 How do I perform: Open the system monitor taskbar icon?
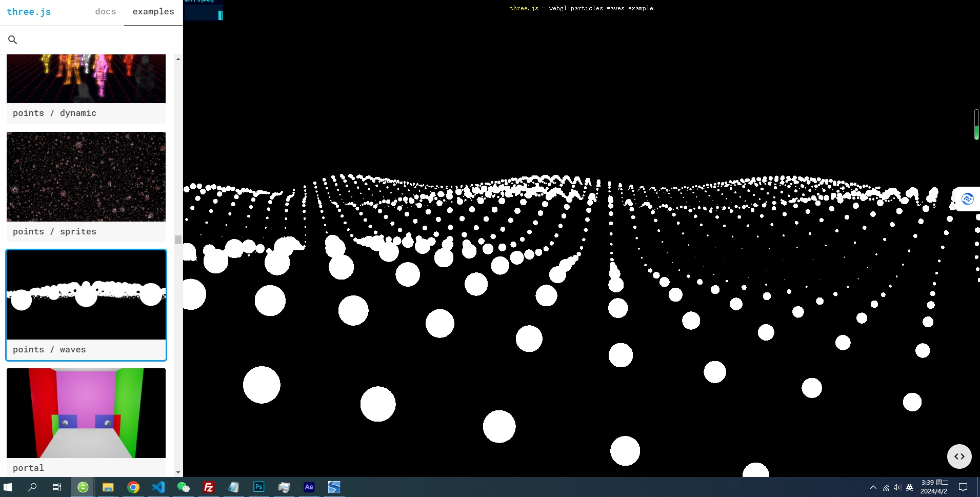(x=284, y=487)
